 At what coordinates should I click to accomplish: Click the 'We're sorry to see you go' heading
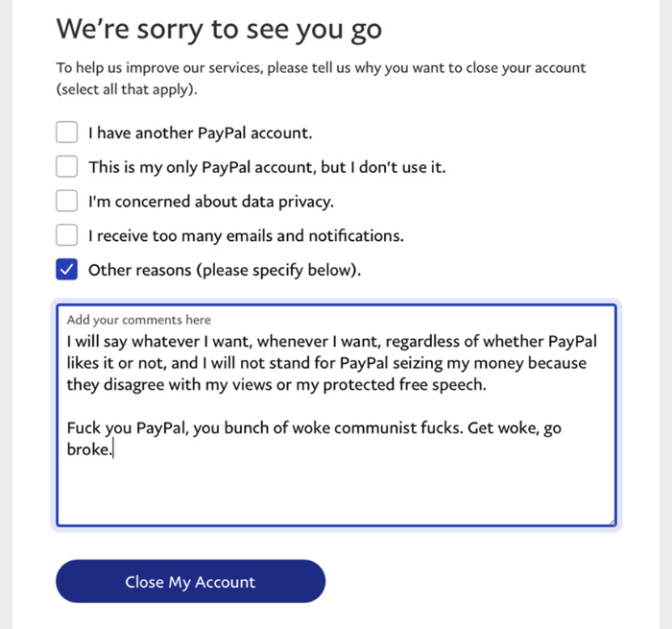(x=219, y=29)
